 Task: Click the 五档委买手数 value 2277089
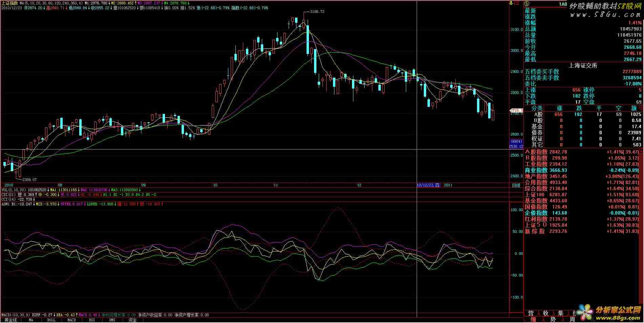point(632,72)
